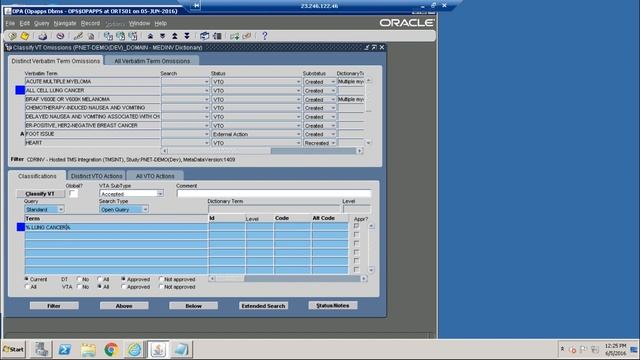This screenshot has width=640, height=360.
Task: Click the Execute Query toolbar icon
Action: click(120, 36)
